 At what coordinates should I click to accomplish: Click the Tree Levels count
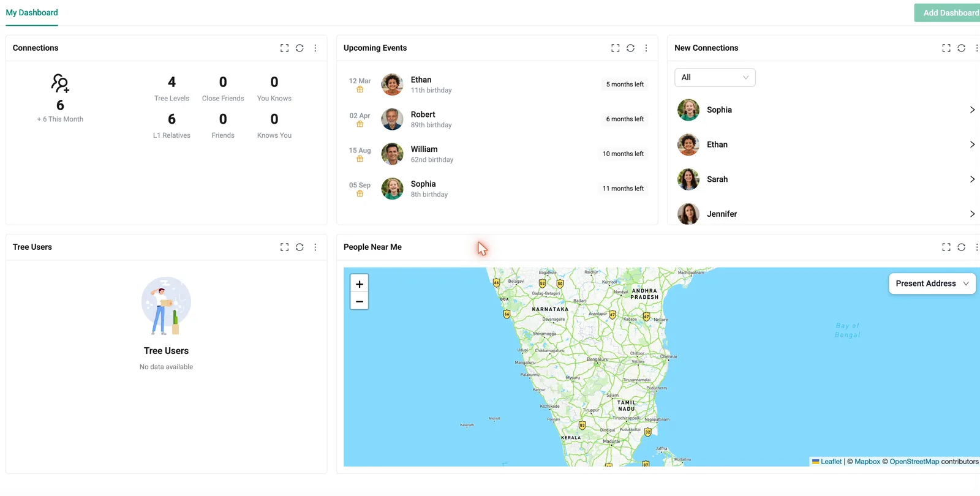pyautogui.click(x=171, y=82)
